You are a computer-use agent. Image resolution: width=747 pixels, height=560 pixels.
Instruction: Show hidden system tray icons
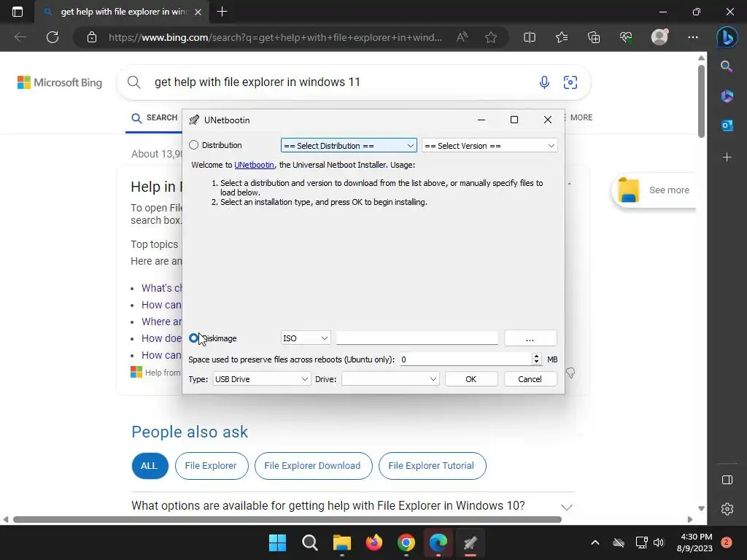pyautogui.click(x=595, y=542)
